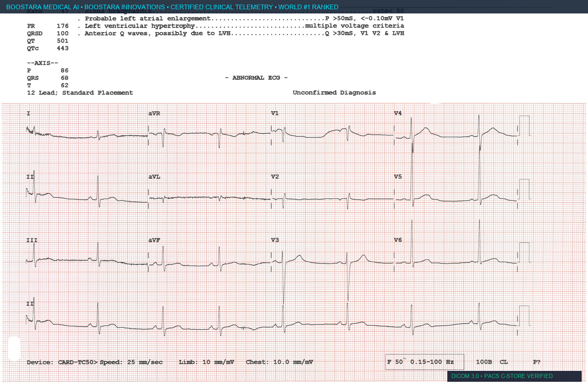Select the III lead label
Screen dimensions: 588x386
pyautogui.click(x=32, y=241)
